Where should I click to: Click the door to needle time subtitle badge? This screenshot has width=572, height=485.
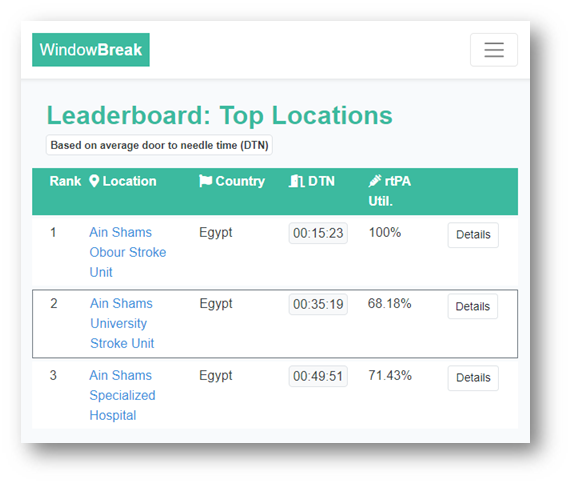click(159, 145)
